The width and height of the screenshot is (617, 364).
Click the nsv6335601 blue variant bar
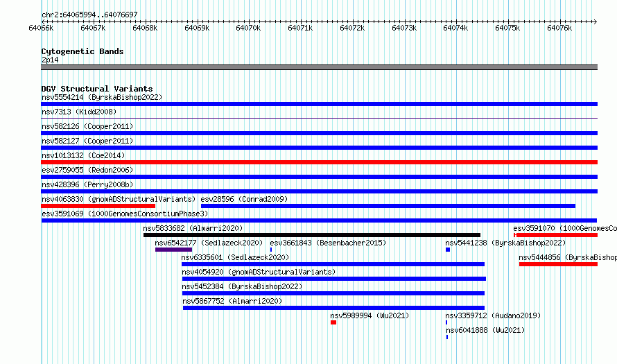click(333, 264)
